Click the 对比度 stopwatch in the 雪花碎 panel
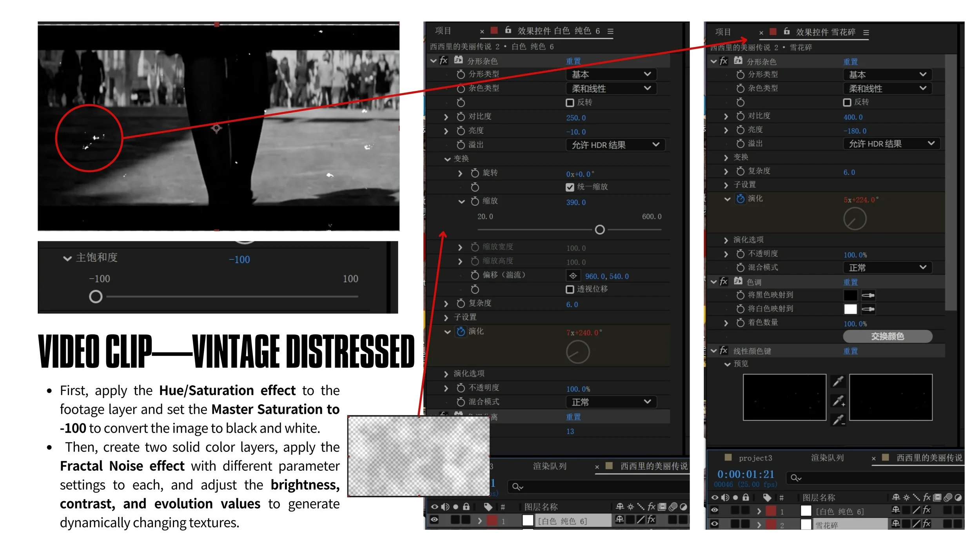The width and height of the screenshot is (980, 551). coord(740,116)
